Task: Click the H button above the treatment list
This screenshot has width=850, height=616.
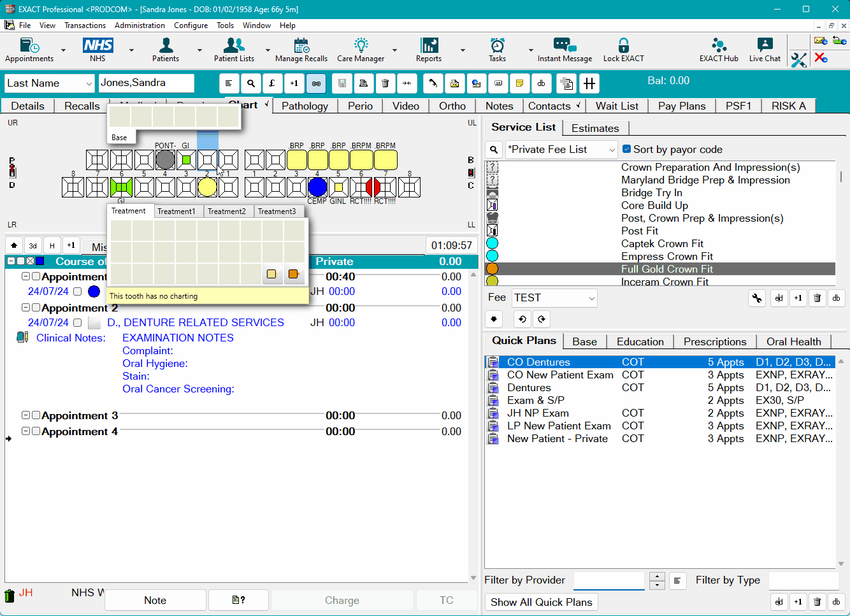Action: 52,245
